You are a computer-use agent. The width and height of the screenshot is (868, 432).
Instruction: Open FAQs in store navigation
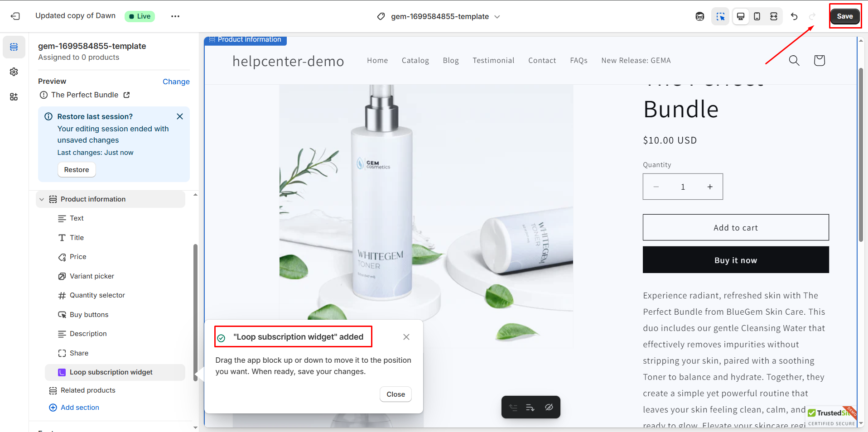click(x=579, y=61)
